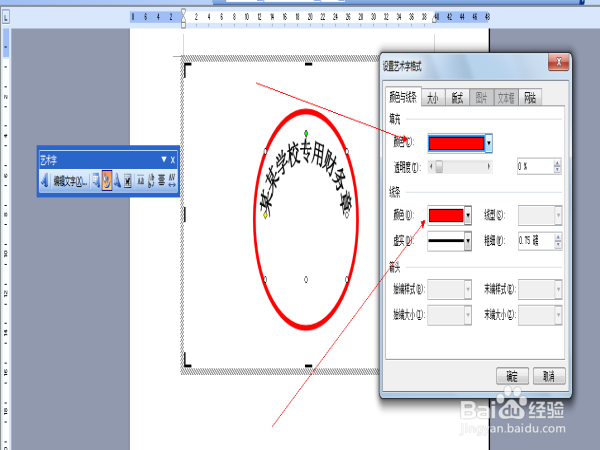
Task: Open line 颜色 dropdown arrow
Action: coord(468,215)
